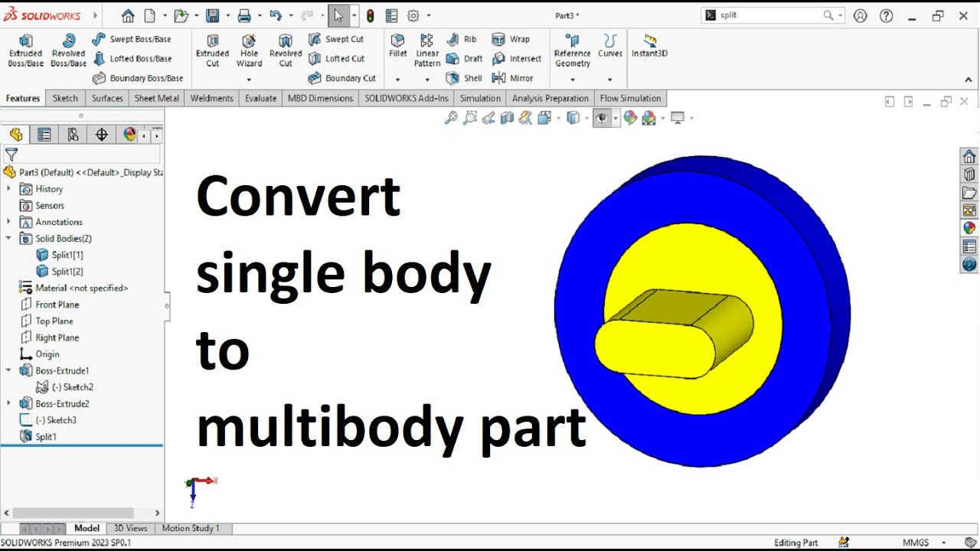
Task: Switch to the Surfaces tab
Action: point(107,98)
